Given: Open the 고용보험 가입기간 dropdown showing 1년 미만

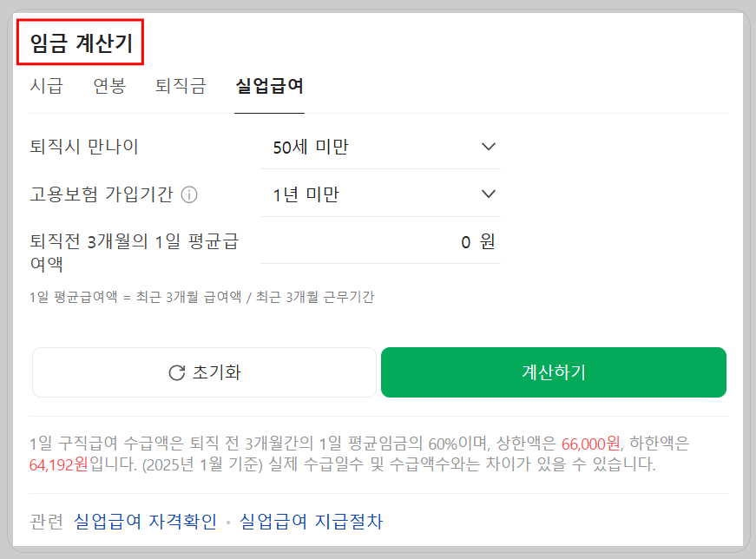Looking at the screenshot, I should 382,193.
